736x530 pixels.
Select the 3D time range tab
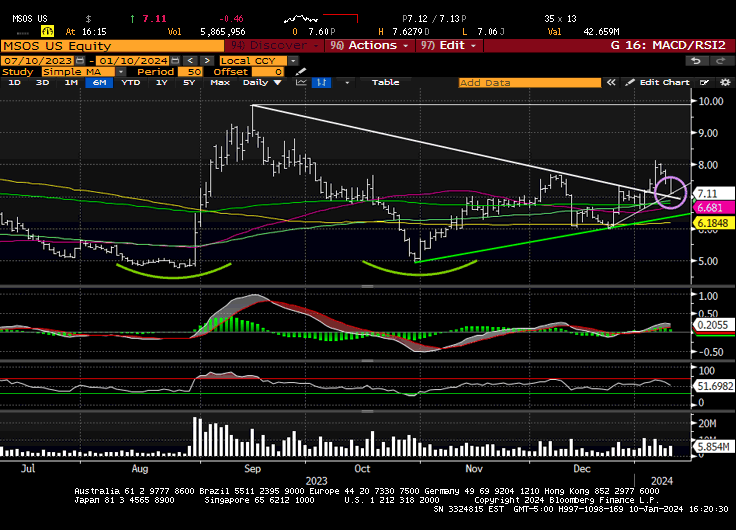(43, 83)
